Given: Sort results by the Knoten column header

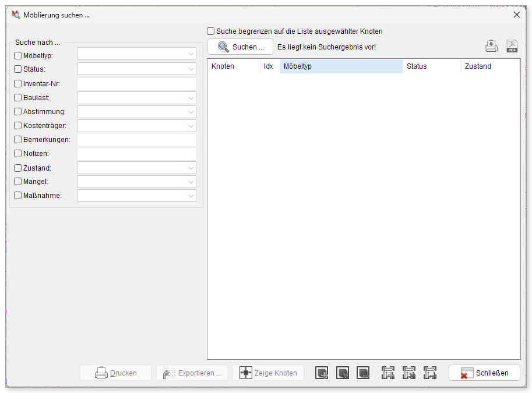Looking at the screenshot, I should point(234,66).
